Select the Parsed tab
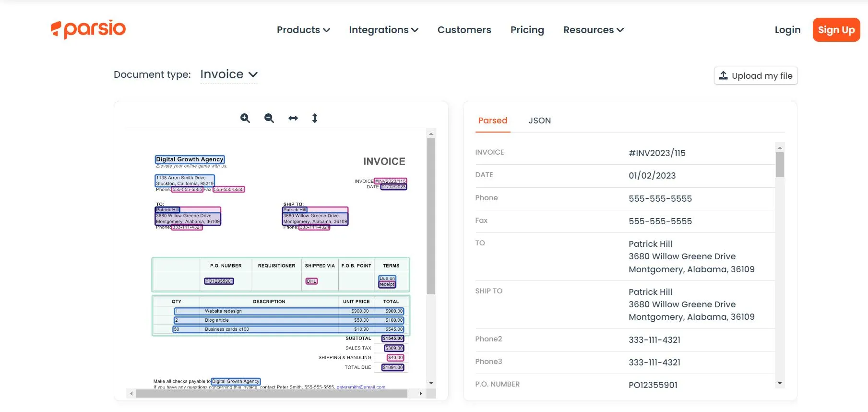The height and width of the screenshot is (412, 868). [492, 121]
